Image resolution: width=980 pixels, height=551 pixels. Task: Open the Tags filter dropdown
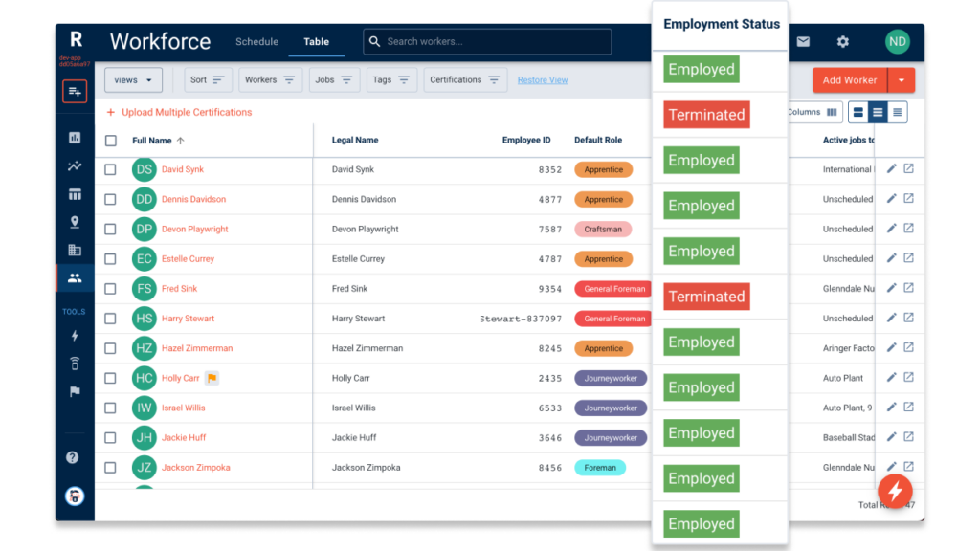click(391, 80)
